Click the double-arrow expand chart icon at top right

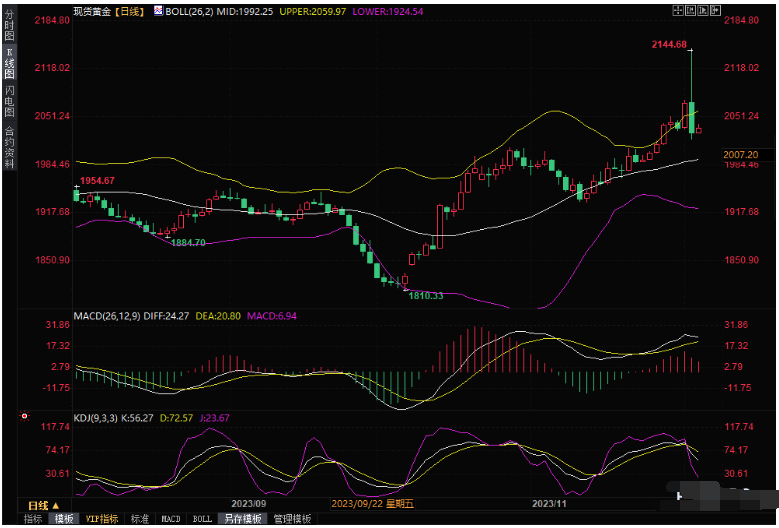point(715,10)
